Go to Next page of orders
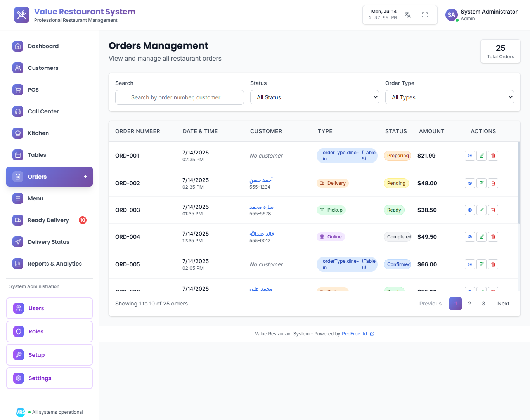The width and height of the screenshot is (530, 420). pyautogui.click(x=503, y=304)
